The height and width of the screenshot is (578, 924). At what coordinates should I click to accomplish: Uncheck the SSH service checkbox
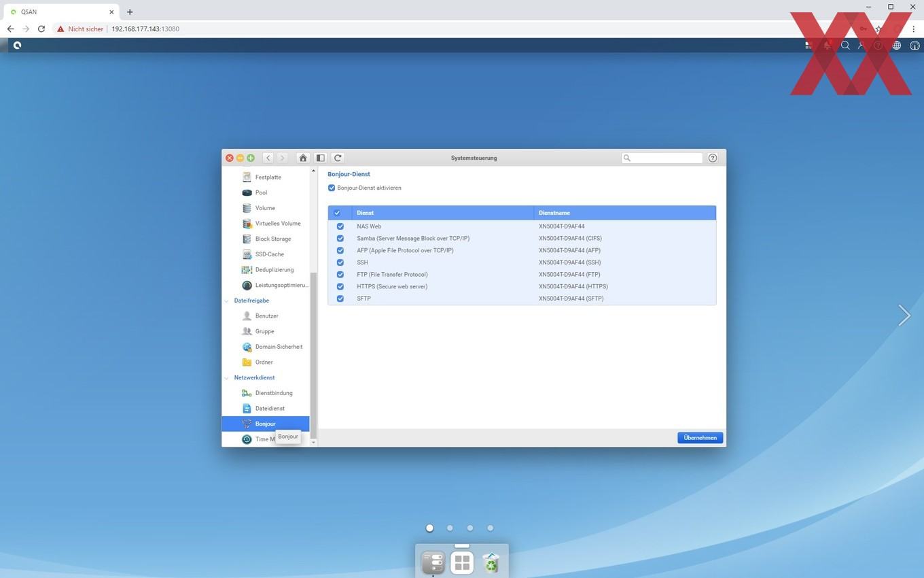[340, 262]
